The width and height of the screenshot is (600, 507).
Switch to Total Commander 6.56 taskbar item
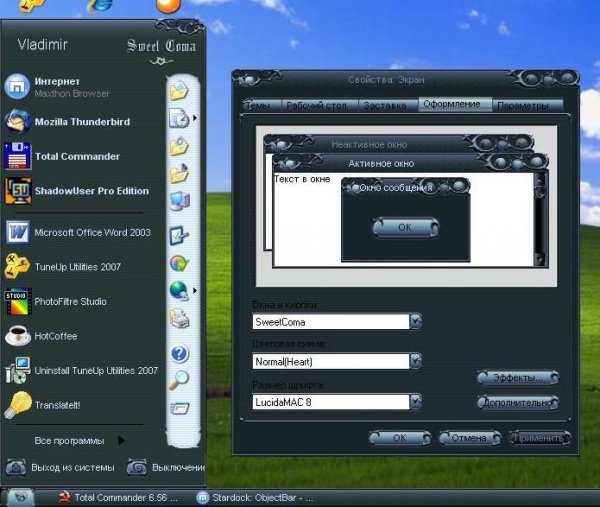pyautogui.click(x=119, y=497)
